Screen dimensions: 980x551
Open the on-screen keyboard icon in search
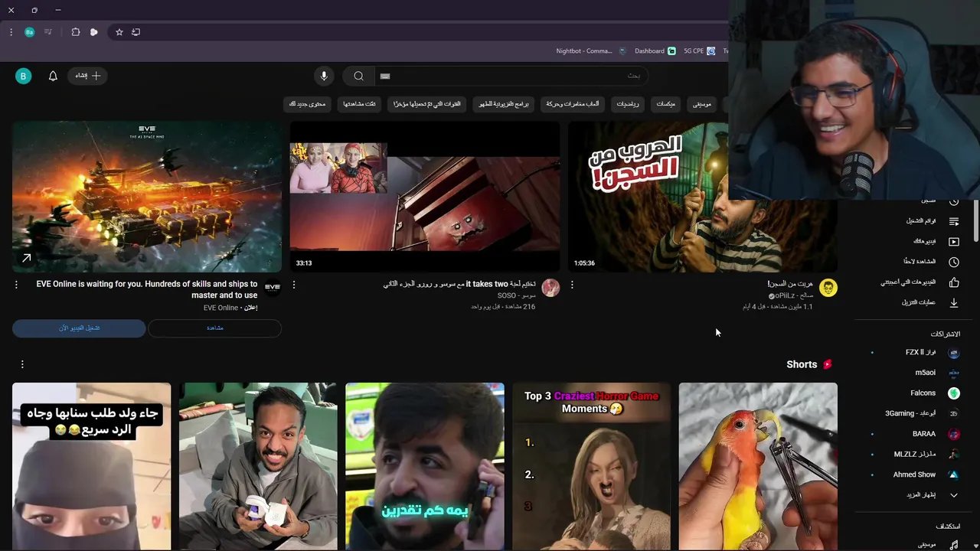[x=385, y=76]
